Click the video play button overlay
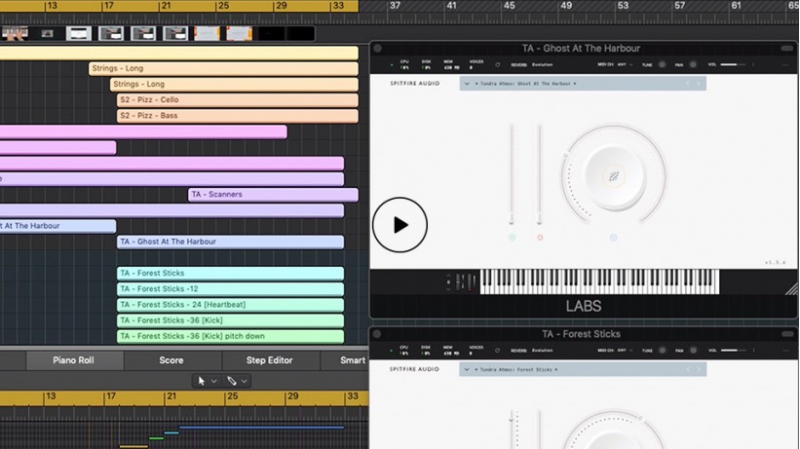The width and height of the screenshot is (800, 449). pyautogui.click(x=399, y=225)
